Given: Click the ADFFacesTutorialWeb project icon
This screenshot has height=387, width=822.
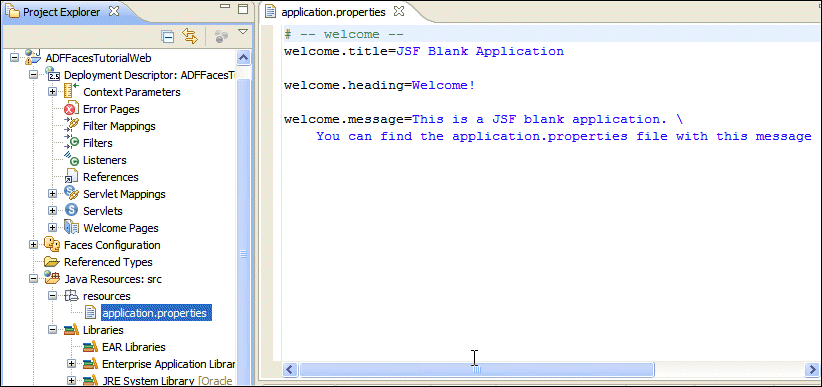Looking at the screenshot, I should coord(33,57).
